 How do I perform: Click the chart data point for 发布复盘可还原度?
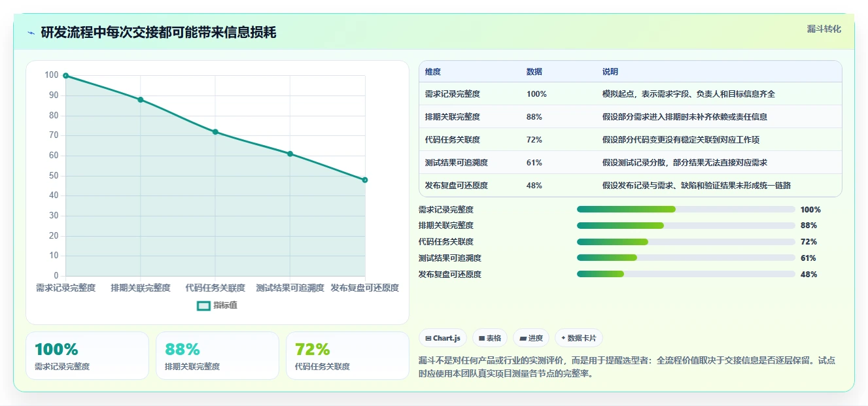(x=365, y=180)
